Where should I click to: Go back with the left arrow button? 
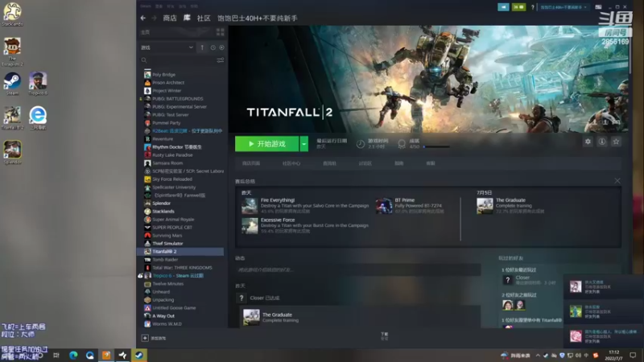tap(143, 18)
